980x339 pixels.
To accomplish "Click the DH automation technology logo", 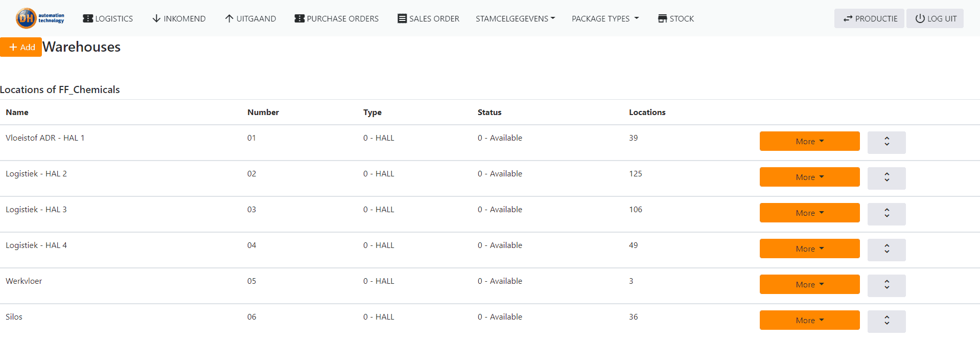I will (x=40, y=18).
